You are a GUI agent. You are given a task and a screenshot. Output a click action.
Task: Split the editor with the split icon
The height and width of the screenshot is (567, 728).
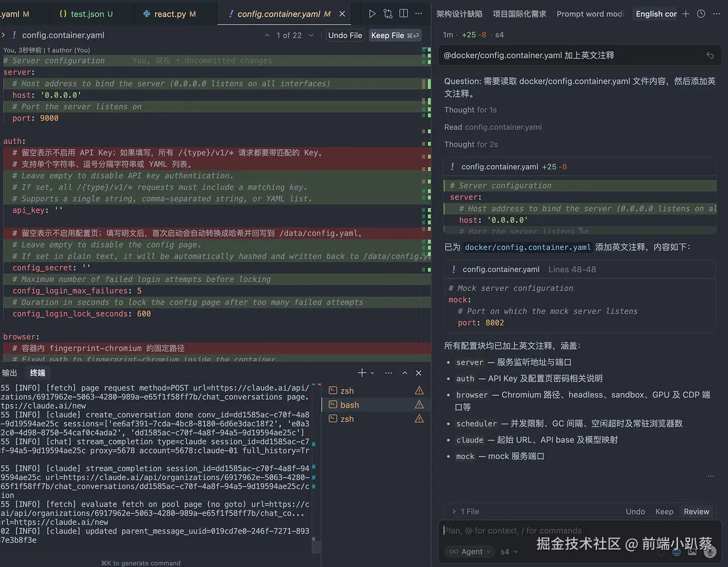(x=404, y=14)
